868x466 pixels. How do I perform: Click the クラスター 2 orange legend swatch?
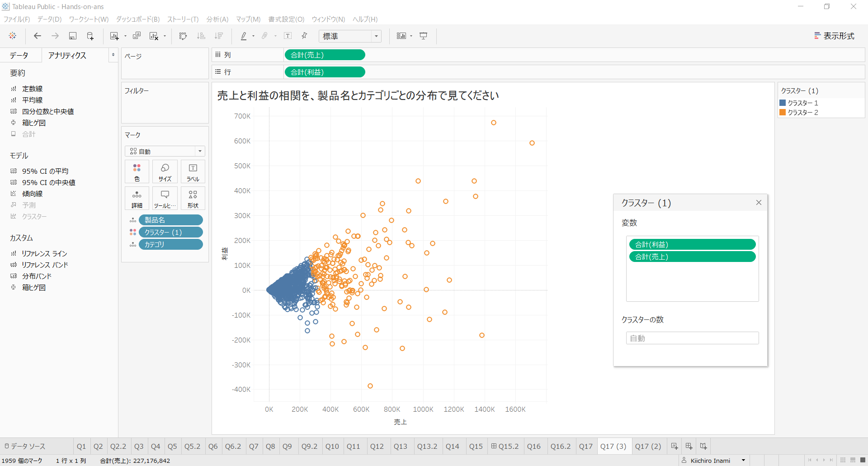(783, 112)
